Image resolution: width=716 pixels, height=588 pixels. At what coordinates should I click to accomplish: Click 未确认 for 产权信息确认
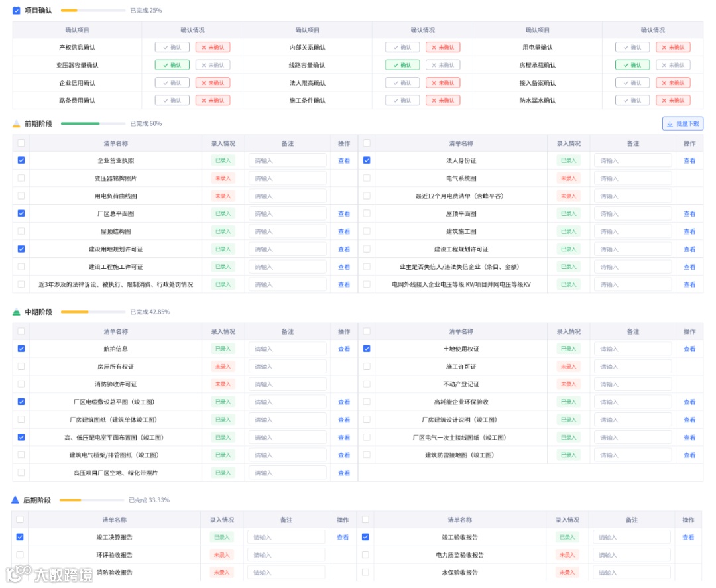[213, 47]
